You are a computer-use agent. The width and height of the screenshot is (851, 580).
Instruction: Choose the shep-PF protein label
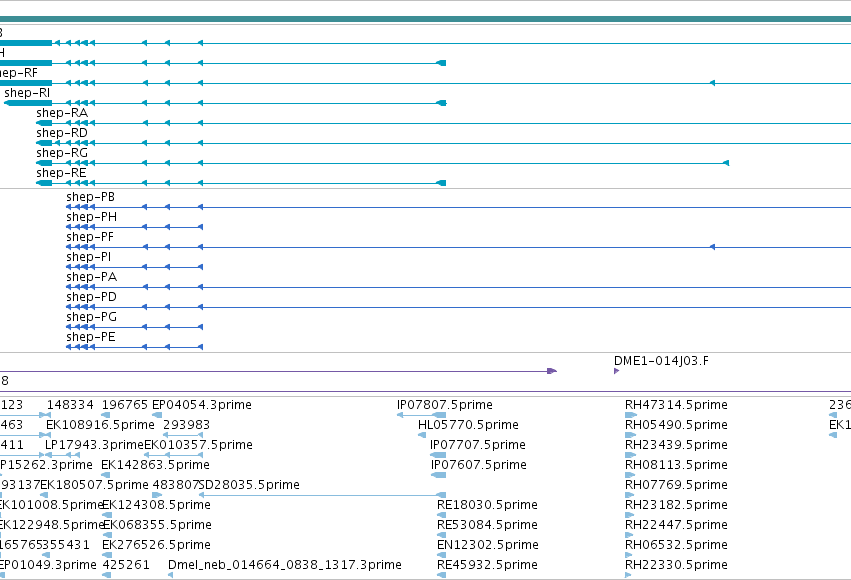(90, 237)
